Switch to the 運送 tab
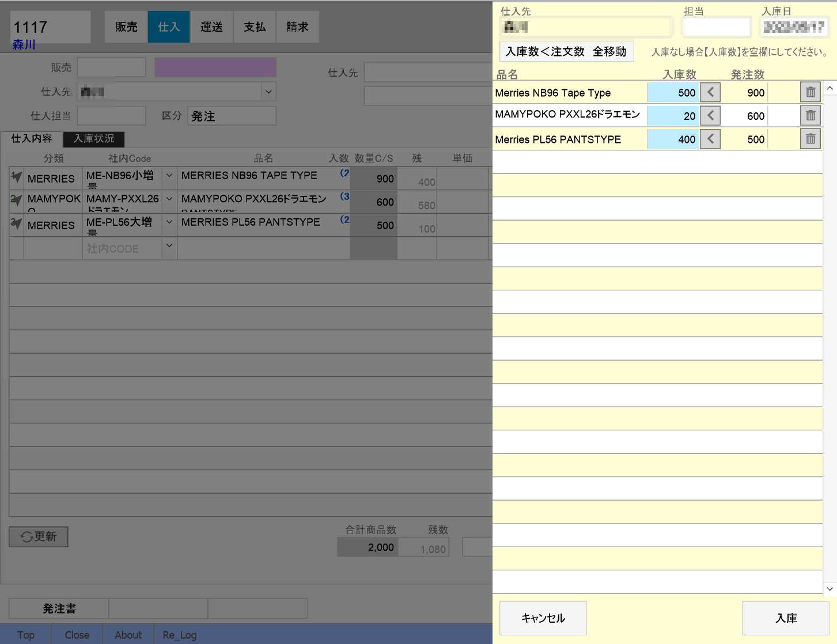Viewport: 837px width, 644px height. coord(211,27)
